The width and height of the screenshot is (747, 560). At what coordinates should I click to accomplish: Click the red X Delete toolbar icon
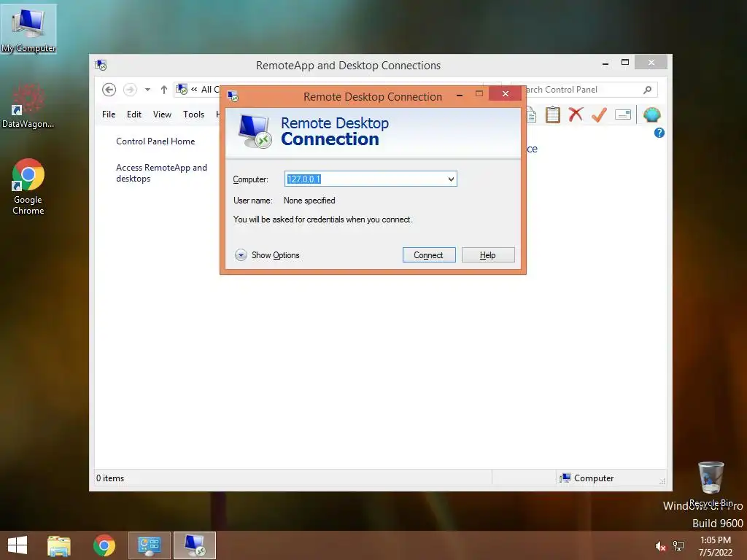pyautogui.click(x=576, y=114)
